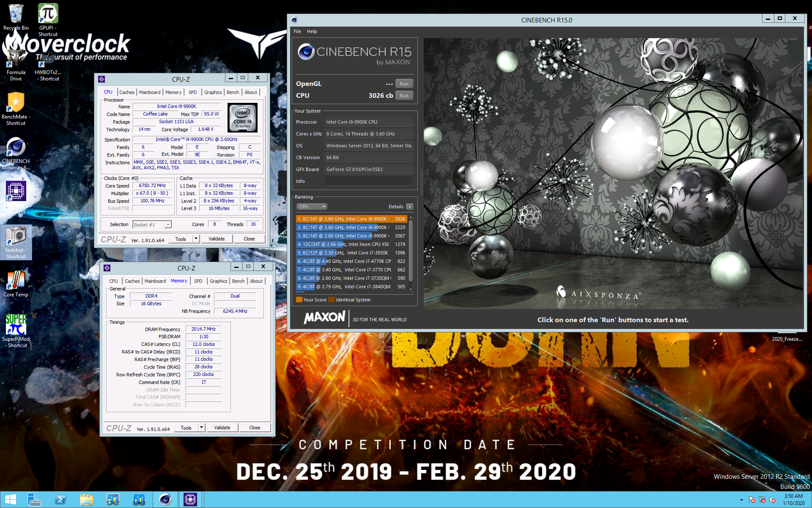This screenshot has height=508, width=812.
Task: Click the Cinebench R15 logo
Action: coord(354,55)
